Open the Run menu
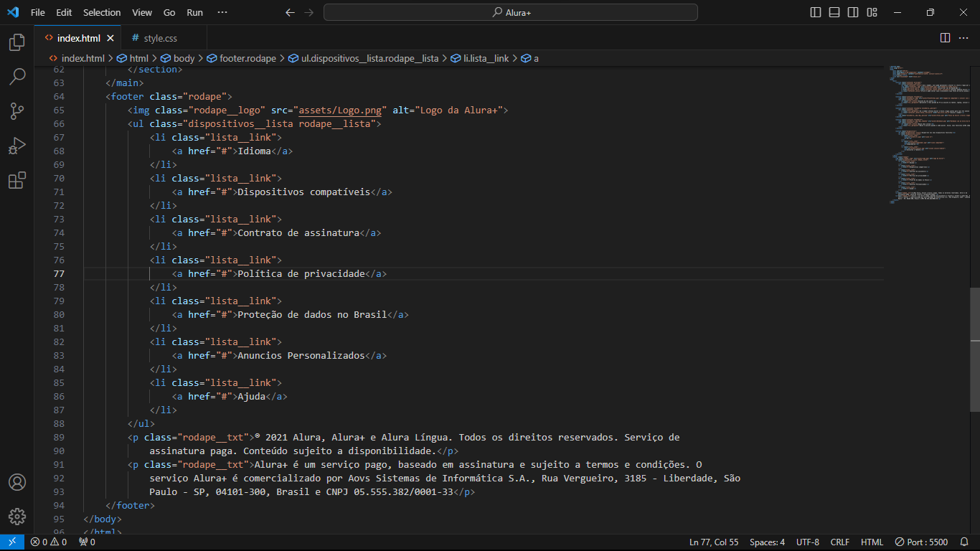Image resolution: width=980 pixels, height=551 pixels. point(194,12)
